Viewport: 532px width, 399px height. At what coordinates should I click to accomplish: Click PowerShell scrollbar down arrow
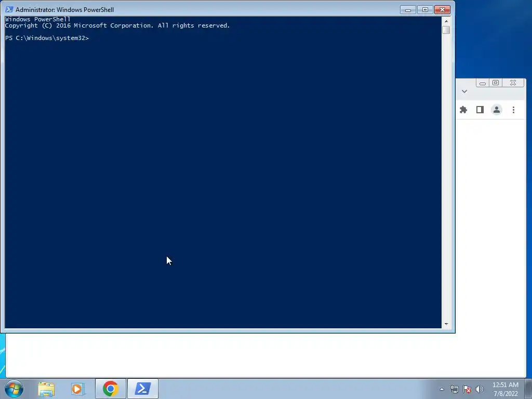(x=446, y=324)
